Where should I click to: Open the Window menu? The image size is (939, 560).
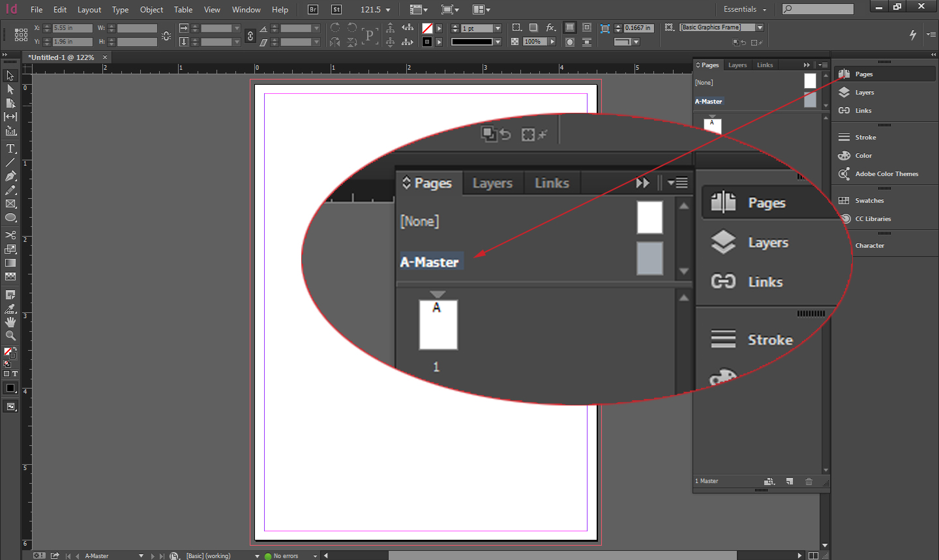point(246,9)
